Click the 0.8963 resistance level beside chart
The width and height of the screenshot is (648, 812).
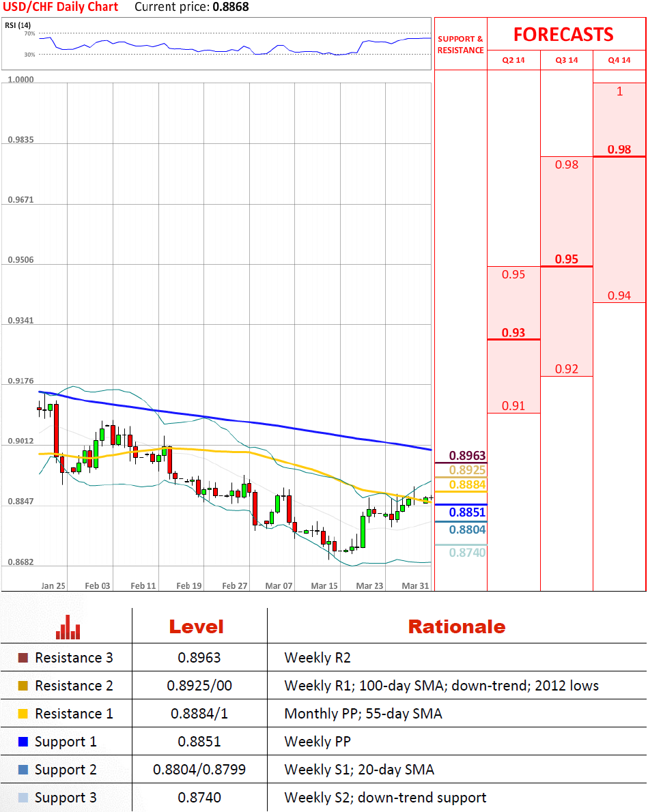[x=467, y=456]
